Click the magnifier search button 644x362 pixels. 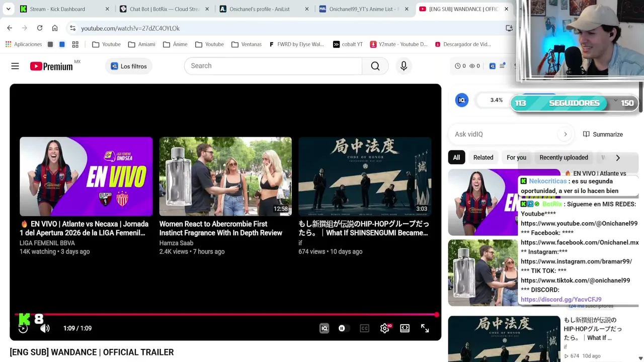click(375, 66)
